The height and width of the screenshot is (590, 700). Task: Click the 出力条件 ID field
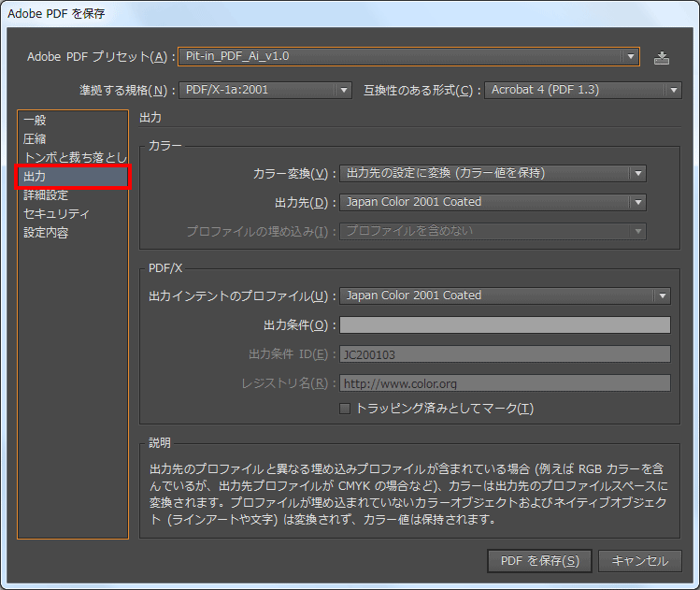(x=505, y=354)
